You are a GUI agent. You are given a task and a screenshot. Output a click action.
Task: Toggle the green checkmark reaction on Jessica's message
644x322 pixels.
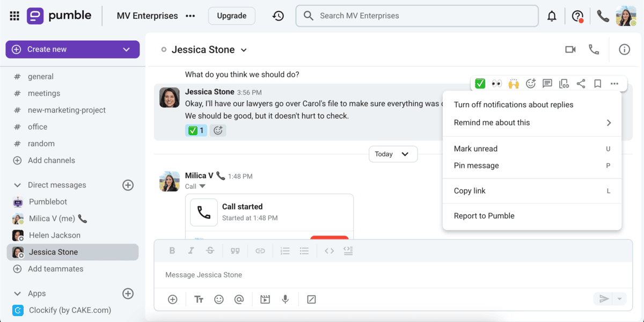pos(479,84)
